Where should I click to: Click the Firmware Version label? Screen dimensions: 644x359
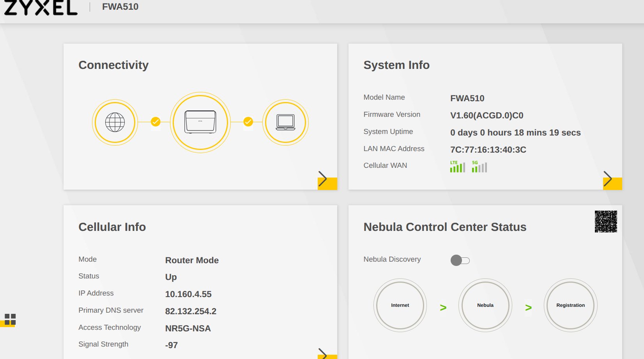[392, 114]
